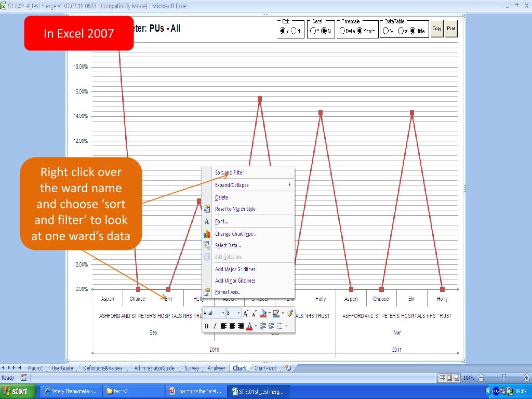Open the Bullets dropdown arrow
This screenshot has height=399, width=532.
point(286,326)
